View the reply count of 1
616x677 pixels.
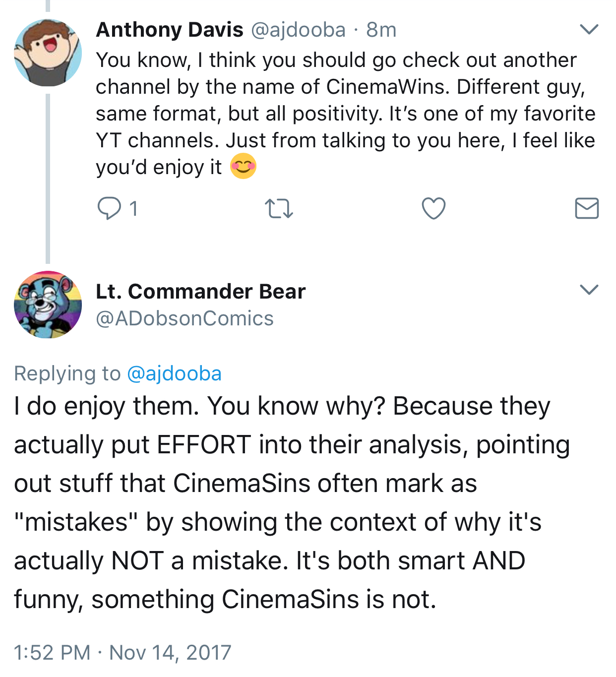tap(133, 209)
